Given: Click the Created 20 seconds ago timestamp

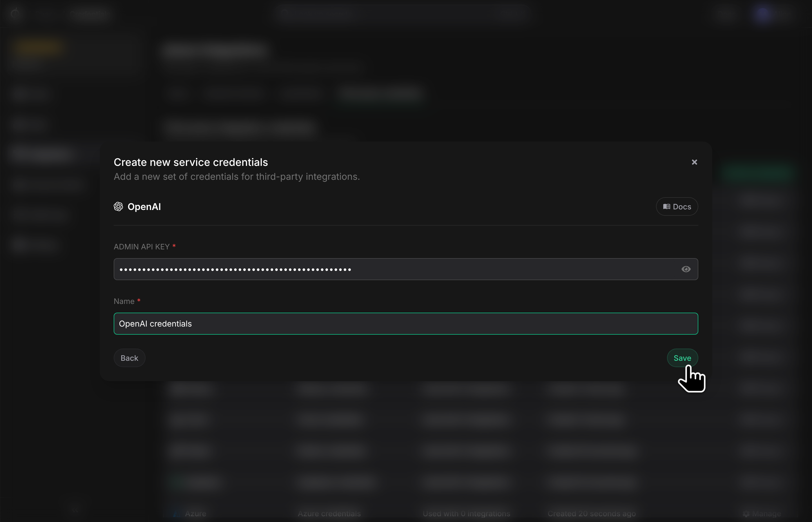Looking at the screenshot, I should pyautogui.click(x=591, y=514).
